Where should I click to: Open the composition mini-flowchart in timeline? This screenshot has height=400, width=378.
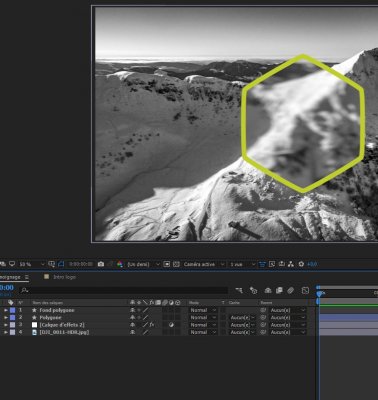pyautogui.click(x=239, y=291)
